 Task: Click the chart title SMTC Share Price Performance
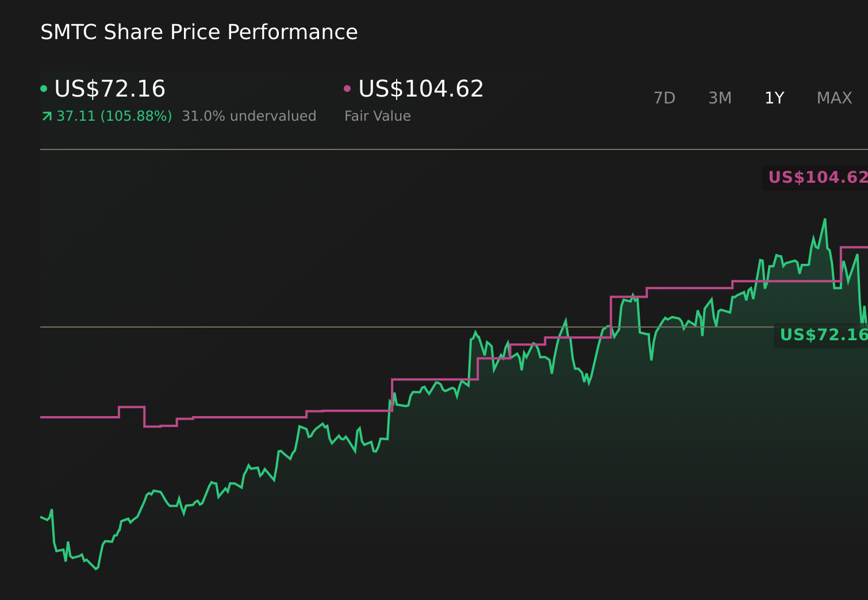tap(199, 32)
